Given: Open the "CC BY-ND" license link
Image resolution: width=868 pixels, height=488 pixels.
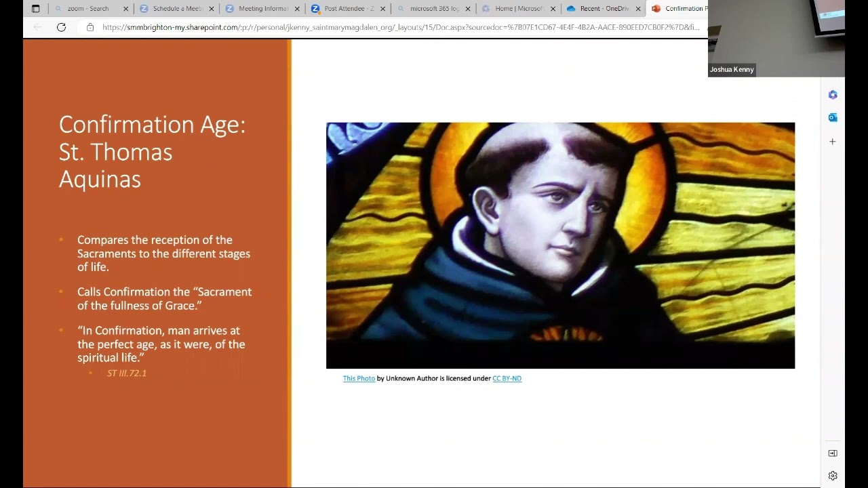Looking at the screenshot, I should pyautogui.click(x=507, y=378).
